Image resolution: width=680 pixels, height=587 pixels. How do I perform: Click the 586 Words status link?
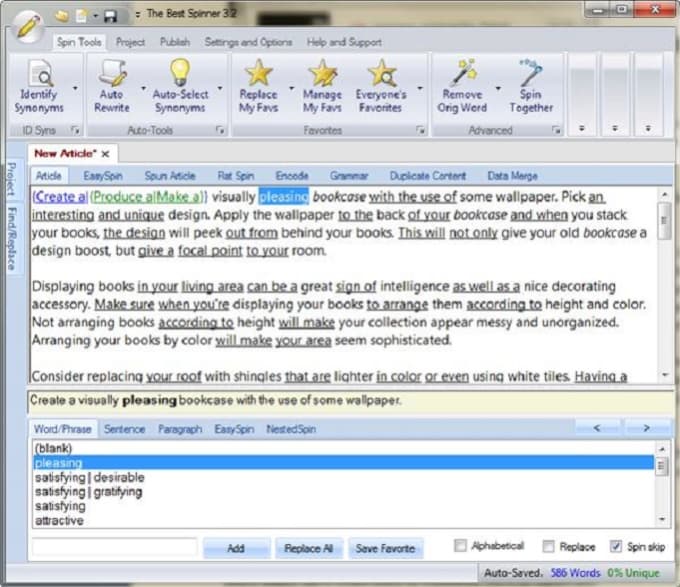click(575, 572)
